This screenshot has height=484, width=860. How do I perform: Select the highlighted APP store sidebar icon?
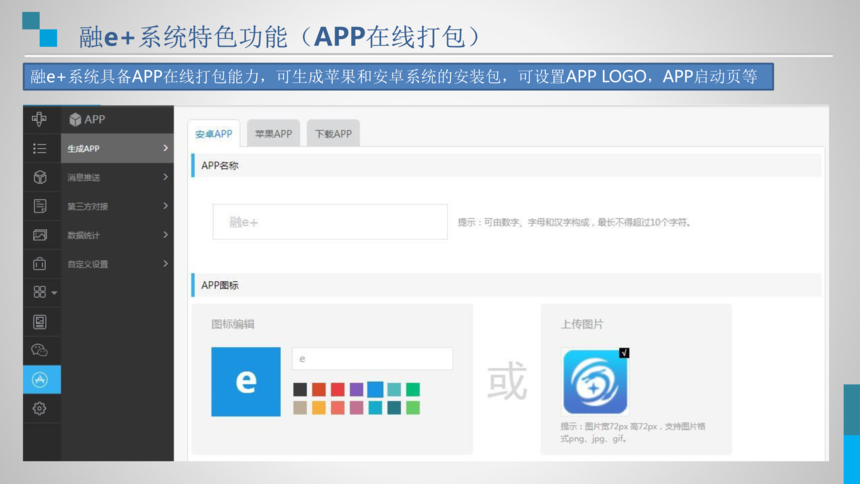(40, 379)
